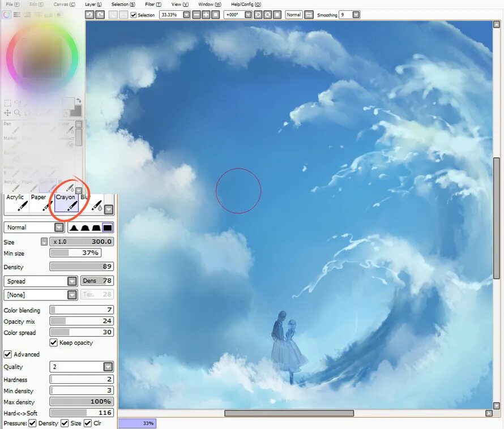
Task: Toggle the Pressure Size checkbox
Action: [65, 423]
